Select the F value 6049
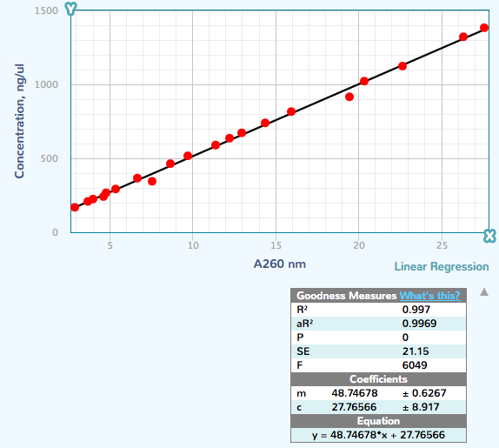This screenshot has width=499, height=448. point(415,365)
